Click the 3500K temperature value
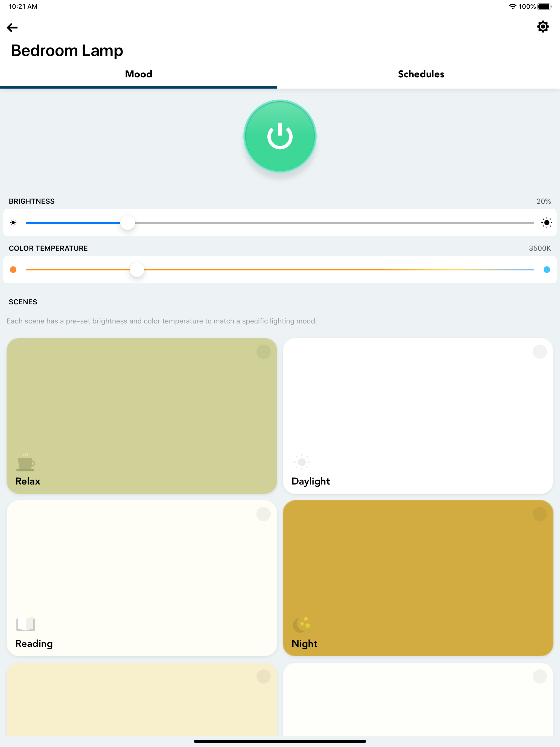The height and width of the screenshot is (747, 560). 540,248
